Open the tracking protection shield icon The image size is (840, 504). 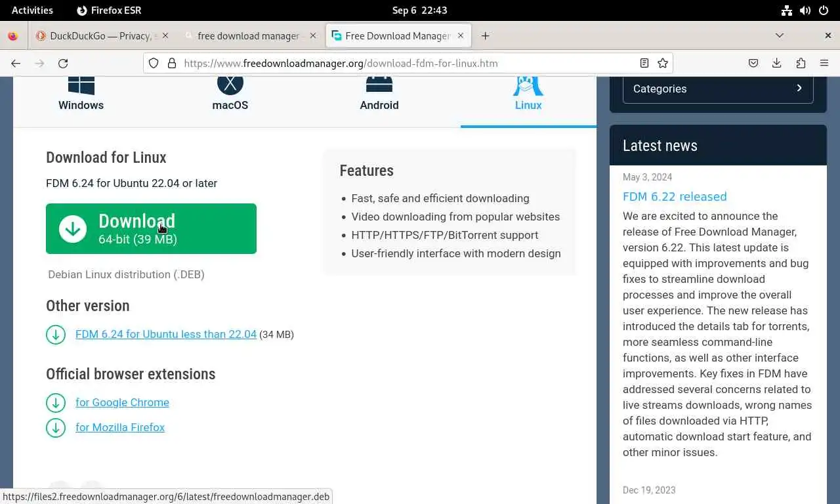coord(154,63)
